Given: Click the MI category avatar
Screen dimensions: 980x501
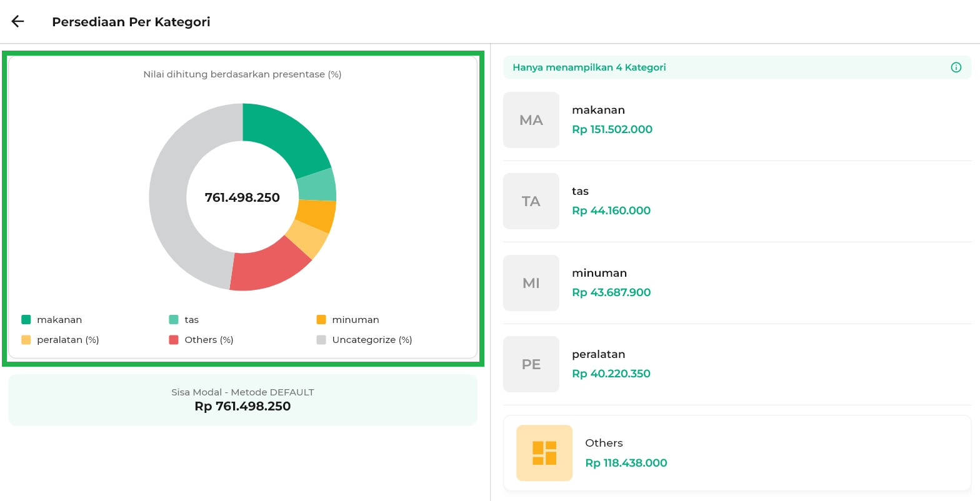Looking at the screenshot, I should [531, 283].
